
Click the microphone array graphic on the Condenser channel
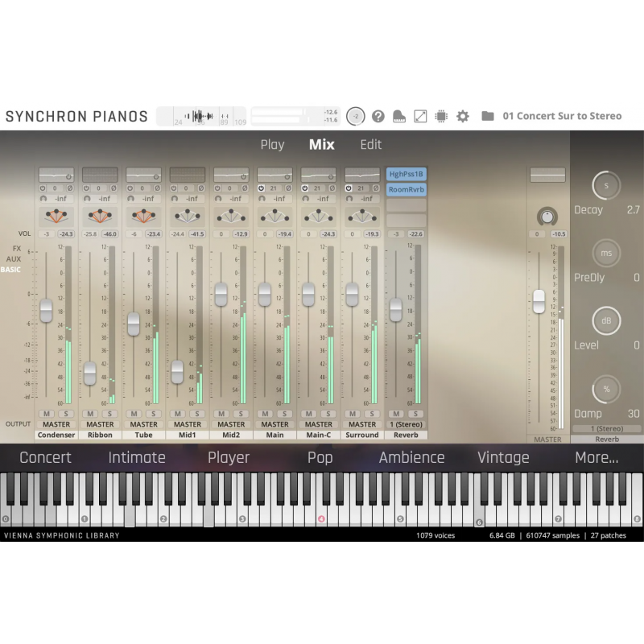pyautogui.click(x=56, y=216)
